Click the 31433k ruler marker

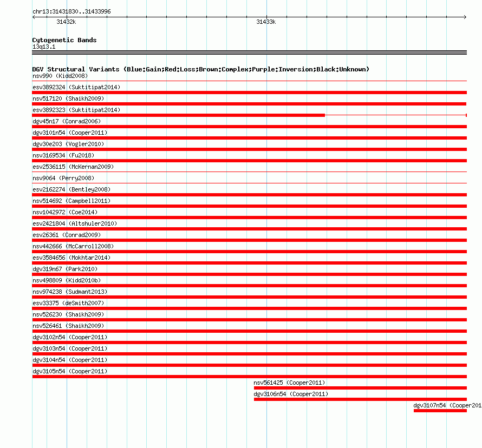266,22
